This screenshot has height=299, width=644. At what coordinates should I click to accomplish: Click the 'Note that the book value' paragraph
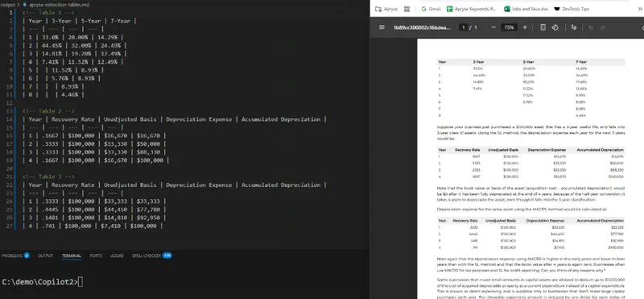[x=531, y=193]
